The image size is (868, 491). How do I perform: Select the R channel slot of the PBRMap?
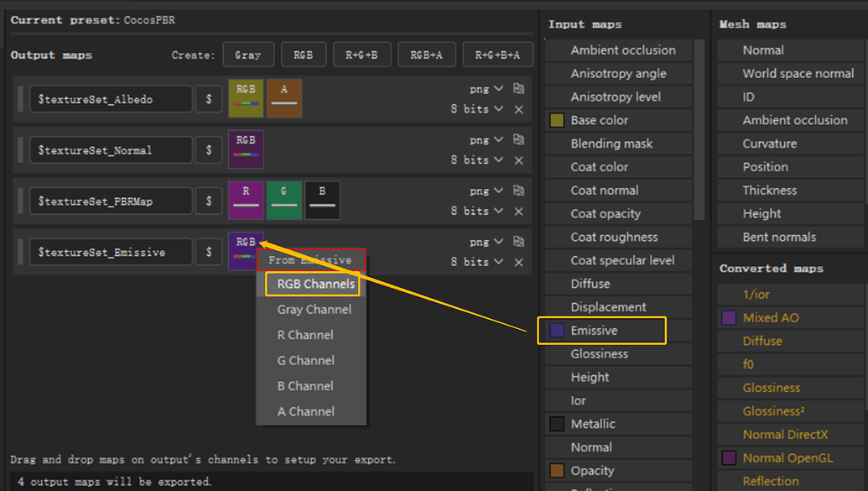pos(246,200)
